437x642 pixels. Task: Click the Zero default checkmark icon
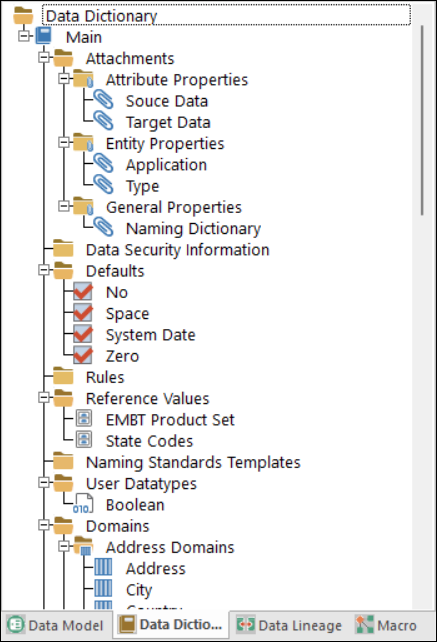point(83,355)
